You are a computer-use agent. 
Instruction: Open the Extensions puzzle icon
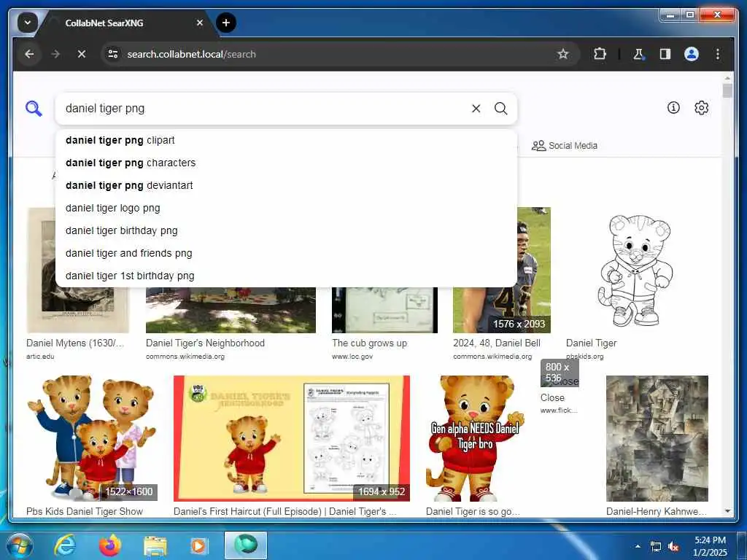pyautogui.click(x=600, y=54)
